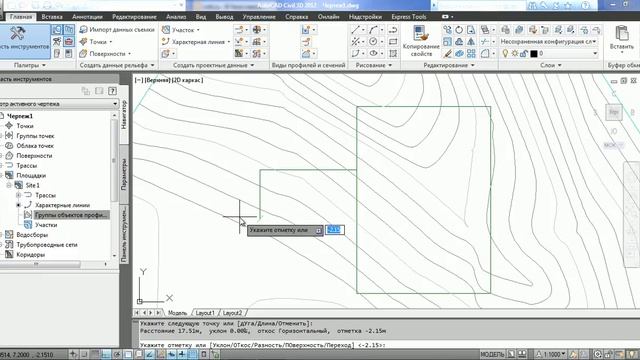Image resolution: width=640 pixels, height=360 pixels.
Task: Click Вставить (Paste) button
Action: click(622, 40)
